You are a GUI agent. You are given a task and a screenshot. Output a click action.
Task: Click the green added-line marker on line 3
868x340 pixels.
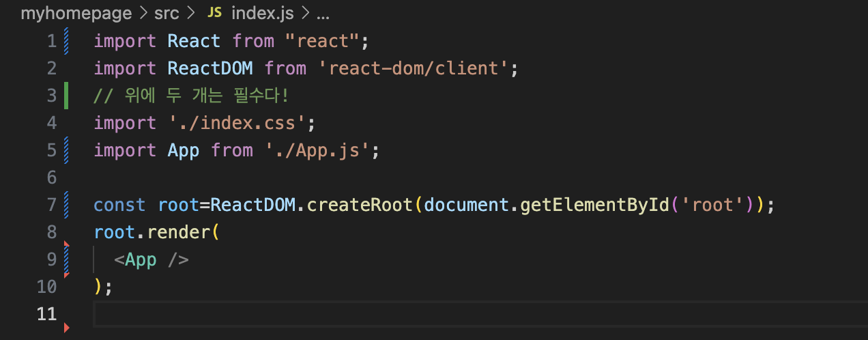point(66,96)
